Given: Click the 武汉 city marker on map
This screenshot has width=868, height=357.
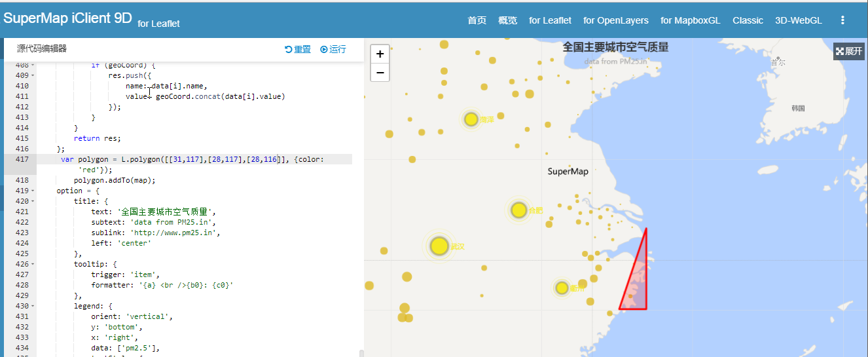Looking at the screenshot, I should tap(439, 246).
